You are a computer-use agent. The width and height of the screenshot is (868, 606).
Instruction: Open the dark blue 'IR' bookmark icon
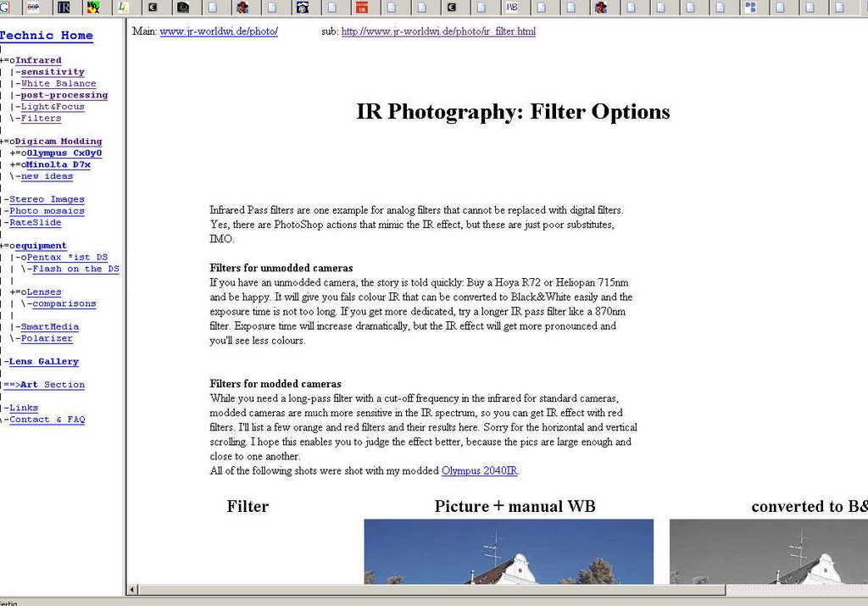[x=64, y=7]
